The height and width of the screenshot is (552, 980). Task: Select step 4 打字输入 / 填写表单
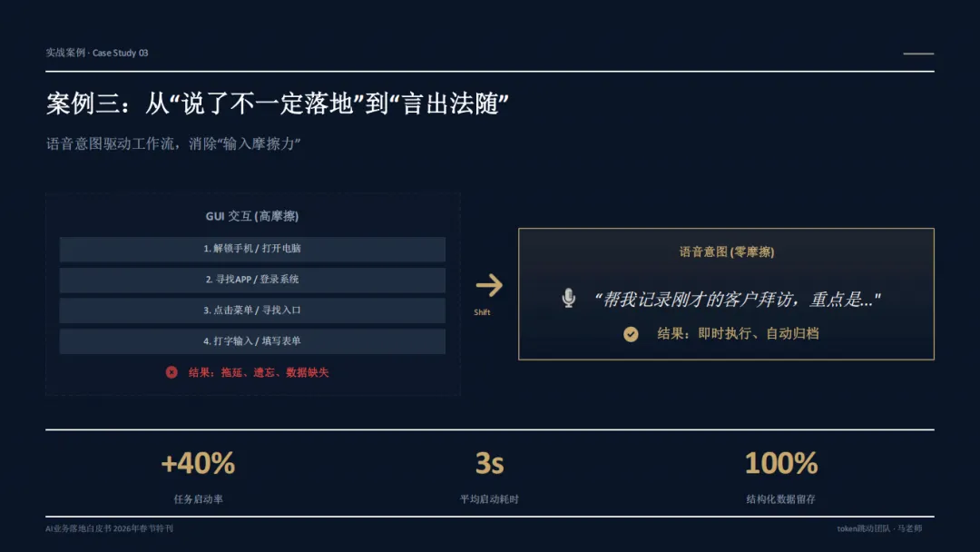coord(252,341)
